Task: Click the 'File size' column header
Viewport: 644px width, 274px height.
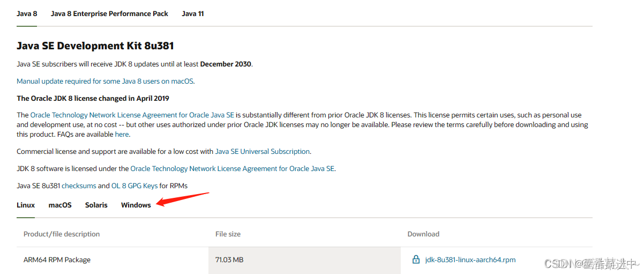Action: tap(228, 234)
